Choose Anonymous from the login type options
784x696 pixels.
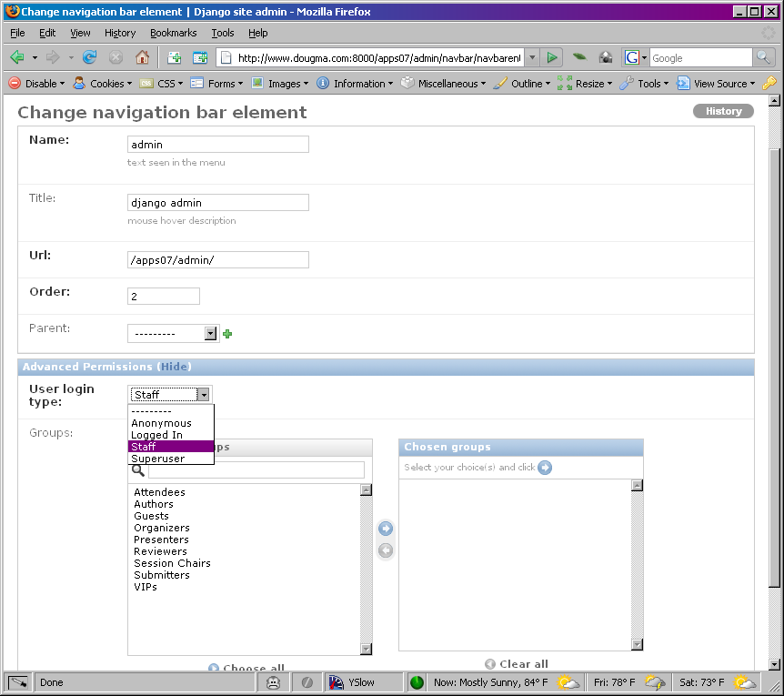pyautogui.click(x=161, y=423)
